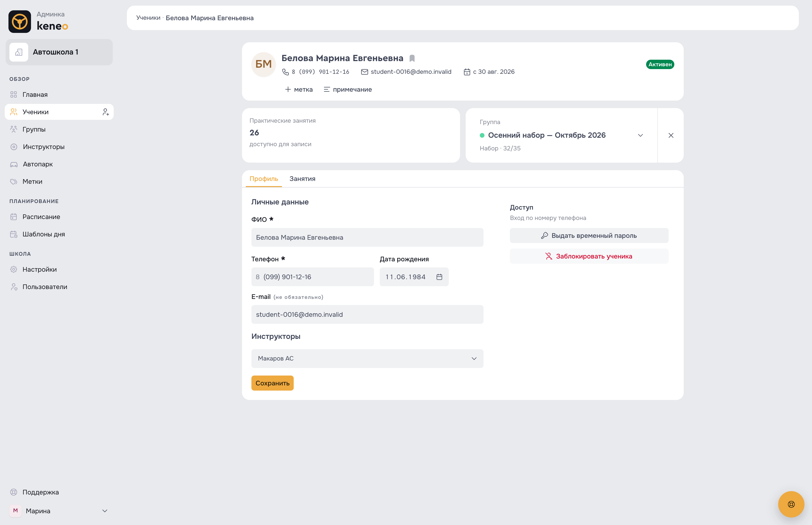Viewport: 812px width, 525px height.
Task: Click the add student icon beside Ученики
Action: (106, 112)
